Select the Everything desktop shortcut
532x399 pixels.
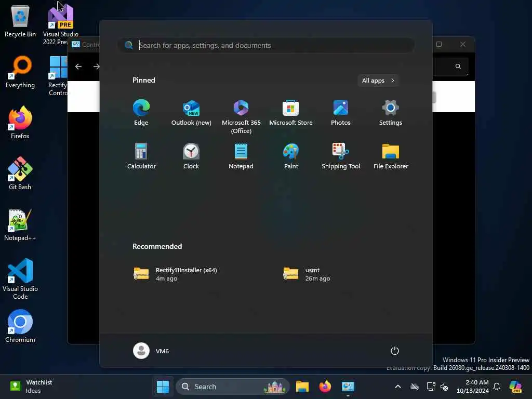20,72
